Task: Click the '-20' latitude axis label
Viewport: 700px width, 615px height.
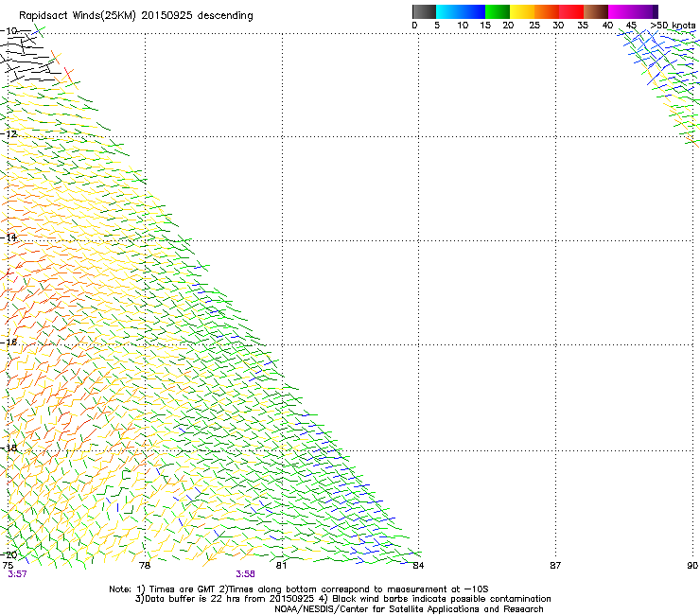Action: click(x=9, y=554)
